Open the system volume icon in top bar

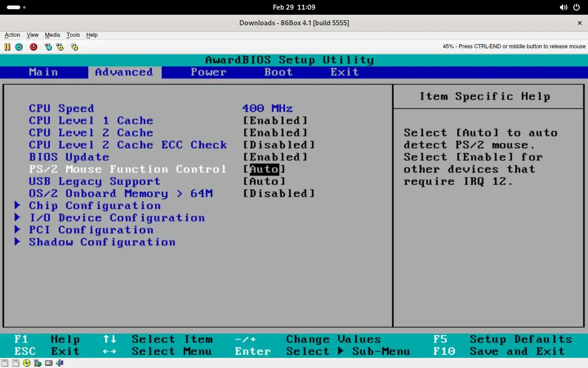pos(564,7)
